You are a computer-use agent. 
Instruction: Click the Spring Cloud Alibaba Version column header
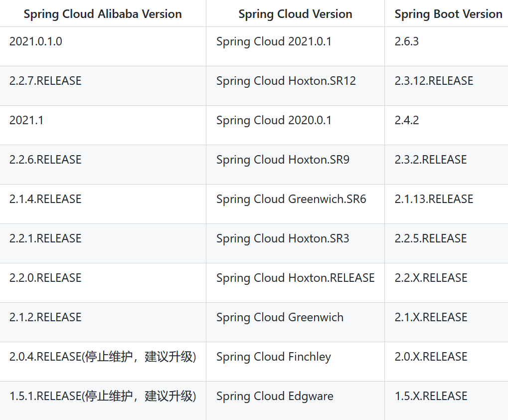point(102,14)
